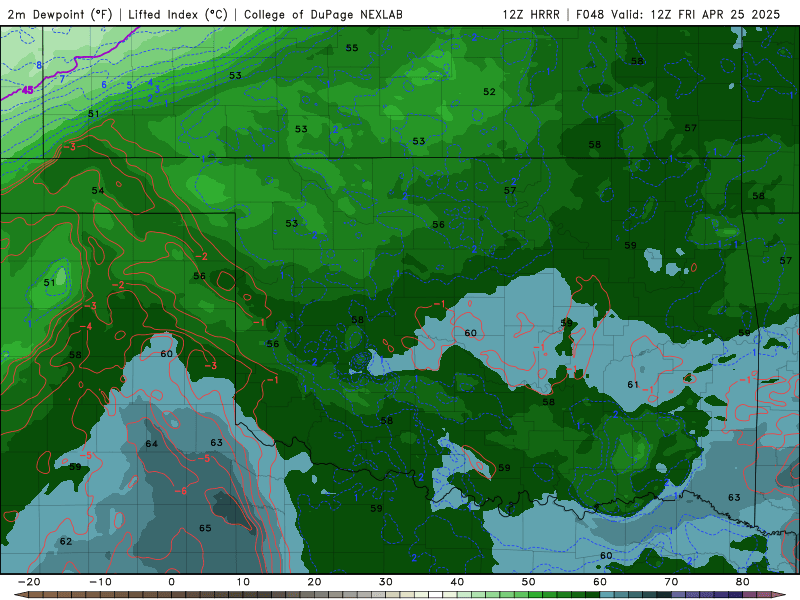Click the "30" label on the color scale
Viewport: 800px width, 600px height.
click(386, 582)
